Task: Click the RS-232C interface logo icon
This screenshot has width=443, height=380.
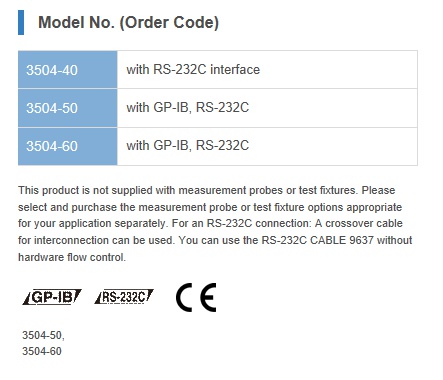Action: [x=124, y=297]
